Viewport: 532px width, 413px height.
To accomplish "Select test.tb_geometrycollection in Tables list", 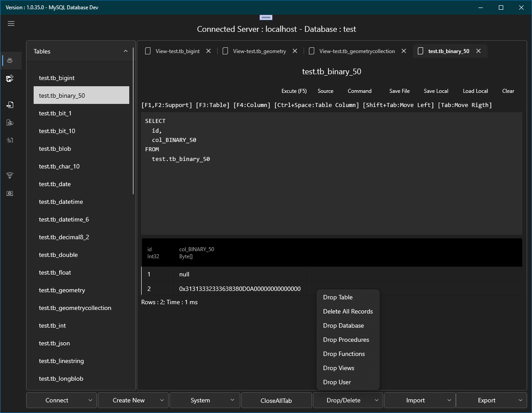I will point(81,308).
